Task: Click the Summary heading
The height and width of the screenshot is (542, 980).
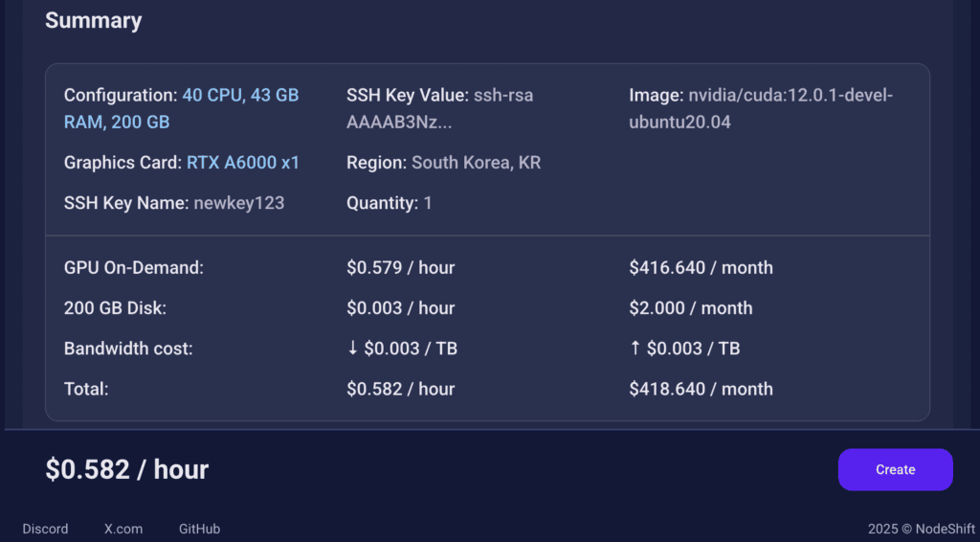Action: pyautogui.click(x=93, y=21)
